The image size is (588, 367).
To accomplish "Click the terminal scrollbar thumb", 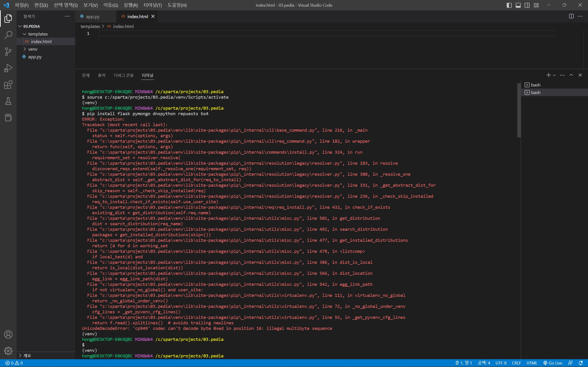I will click(x=519, y=110).
